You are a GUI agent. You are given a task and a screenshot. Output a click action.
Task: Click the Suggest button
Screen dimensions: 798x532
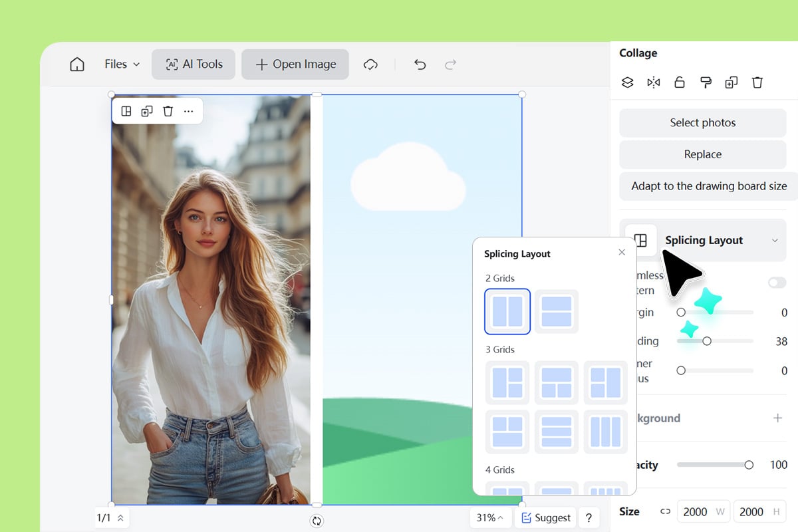tap(546, 518)
